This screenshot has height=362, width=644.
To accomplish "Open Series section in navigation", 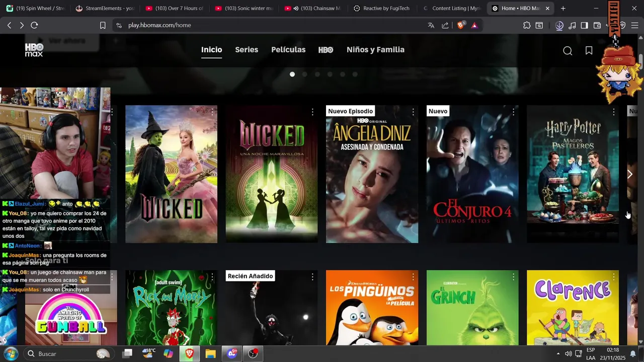I will pos(247,50).
